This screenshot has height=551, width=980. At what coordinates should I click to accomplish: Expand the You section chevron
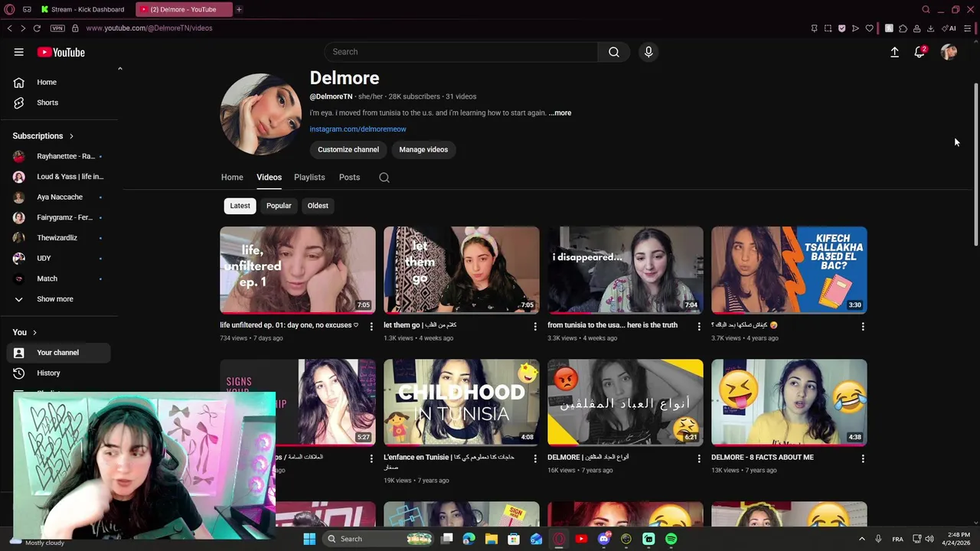34,332
